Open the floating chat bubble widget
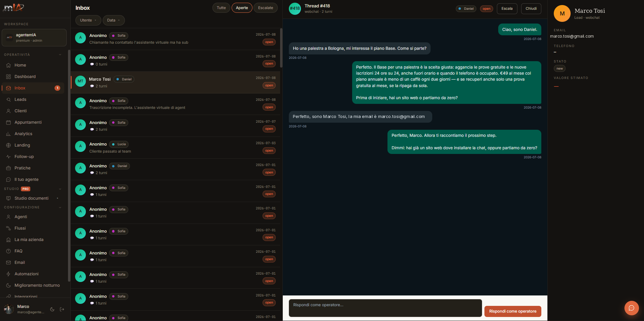 [x=632, y=308]
